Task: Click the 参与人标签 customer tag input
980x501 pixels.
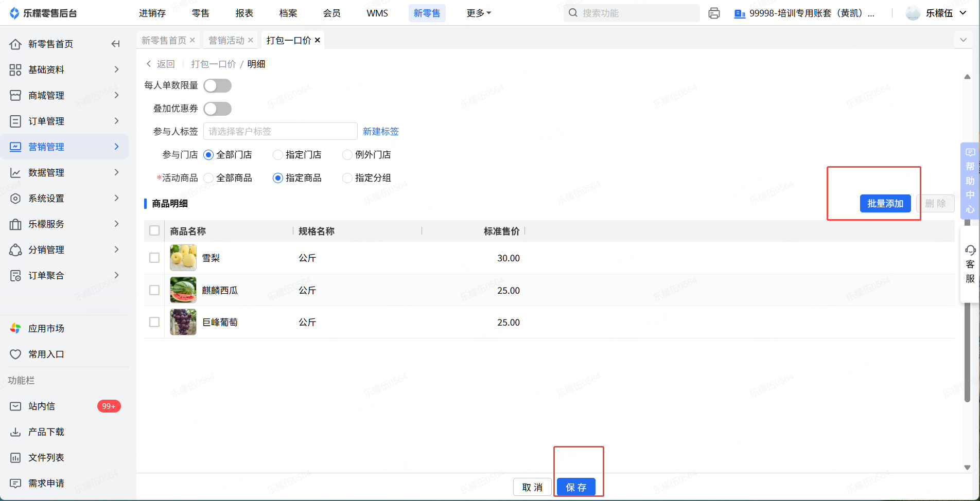Action: 280,132
